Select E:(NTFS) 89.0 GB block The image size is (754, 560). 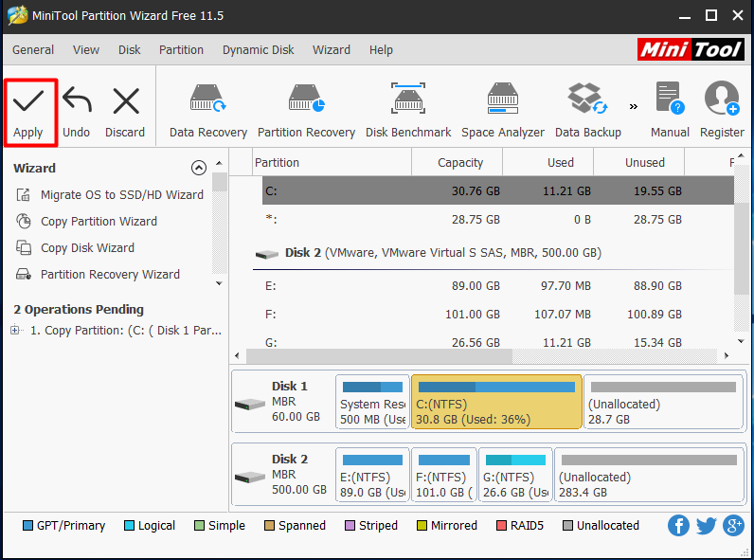pos(372,475)
